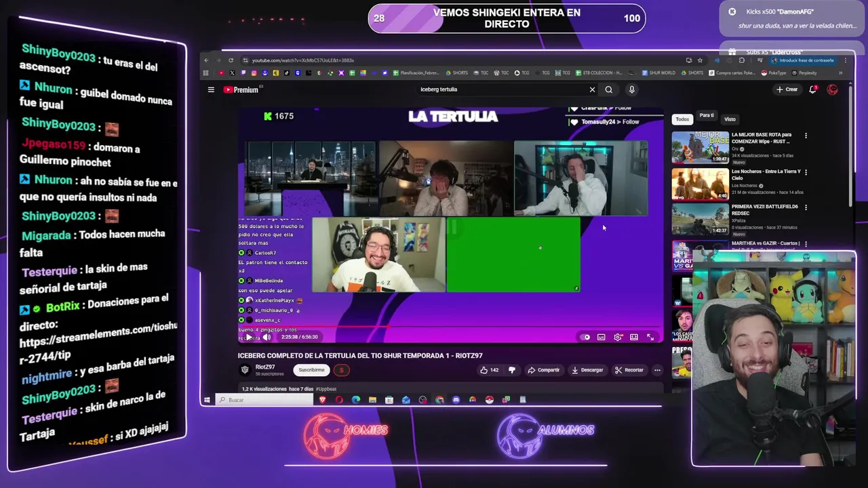868x488 pixels.
Task: Open the RiotZ97 channel avatar
Action: click(x=245, y=369)
